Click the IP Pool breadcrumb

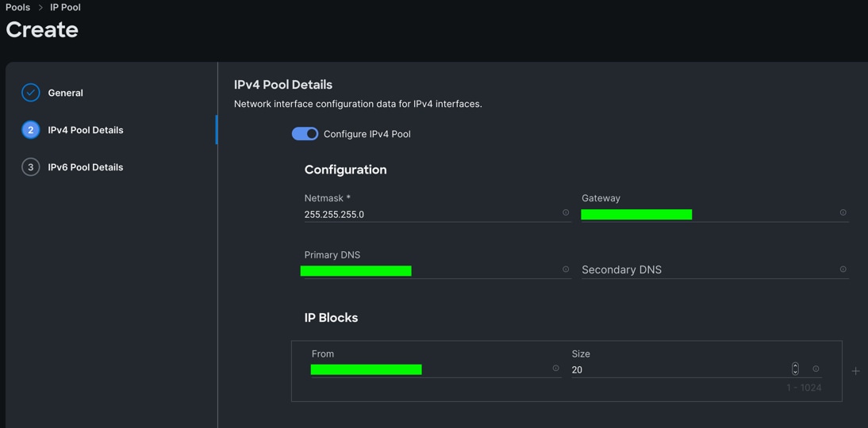coord(65,7)
